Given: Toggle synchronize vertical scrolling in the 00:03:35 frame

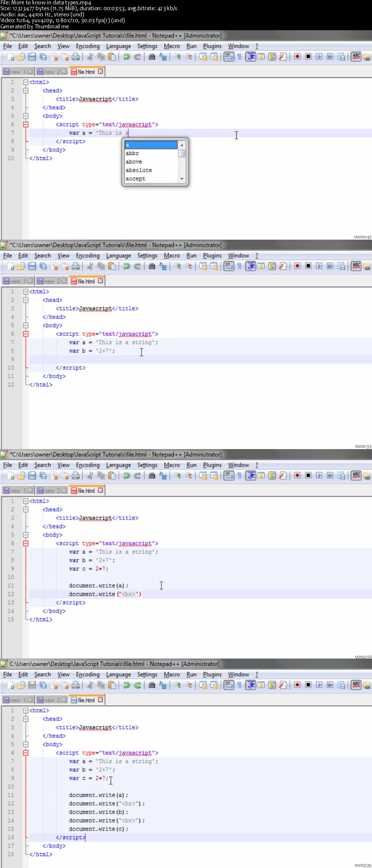Looking at the screenshot, I should point(203,685).
